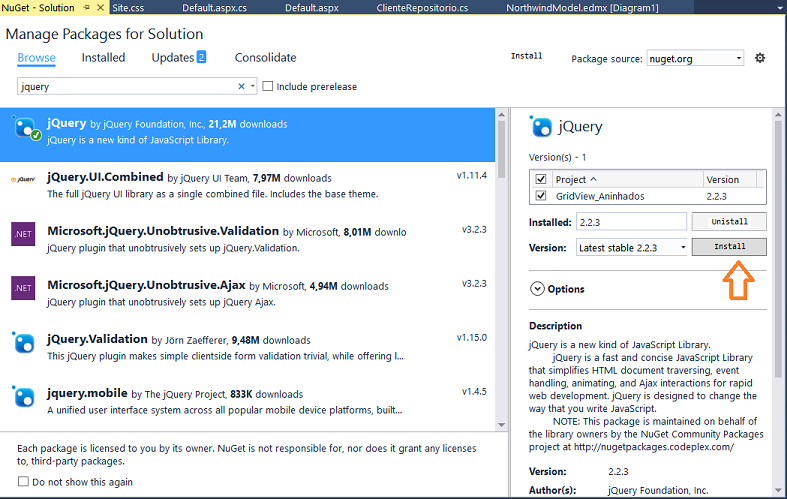Expand the Options section
This screenshot has width=787, height=499.
(537, 289)
